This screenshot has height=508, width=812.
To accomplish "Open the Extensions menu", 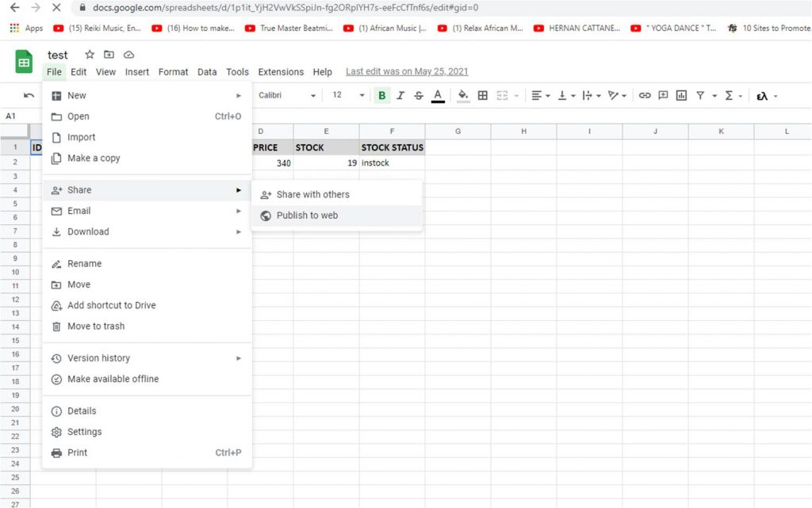I will [281, 72].
